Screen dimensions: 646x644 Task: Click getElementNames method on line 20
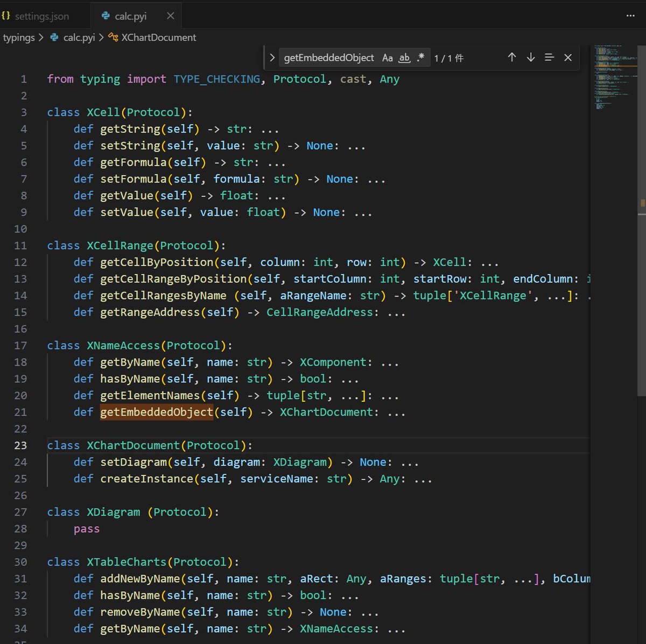pos(150,395)
